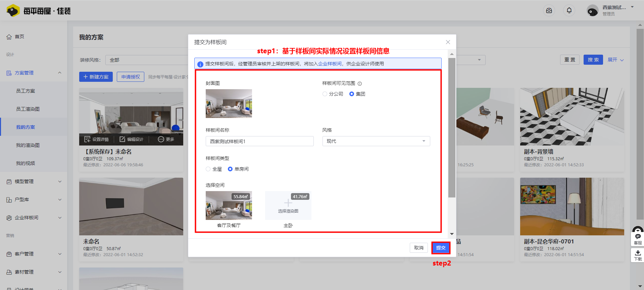Collapse the 方案管理 menu
The image size is (644, 290).
[x=60, y=73]
